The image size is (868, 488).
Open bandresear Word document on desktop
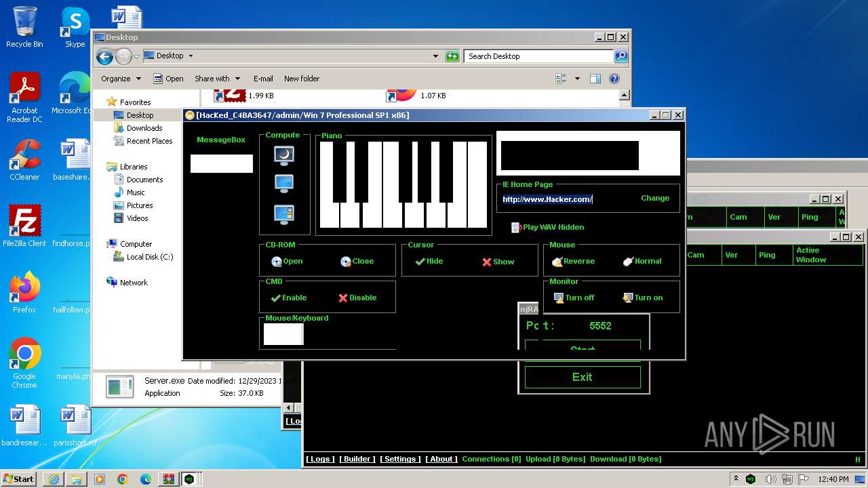point(24,426)
